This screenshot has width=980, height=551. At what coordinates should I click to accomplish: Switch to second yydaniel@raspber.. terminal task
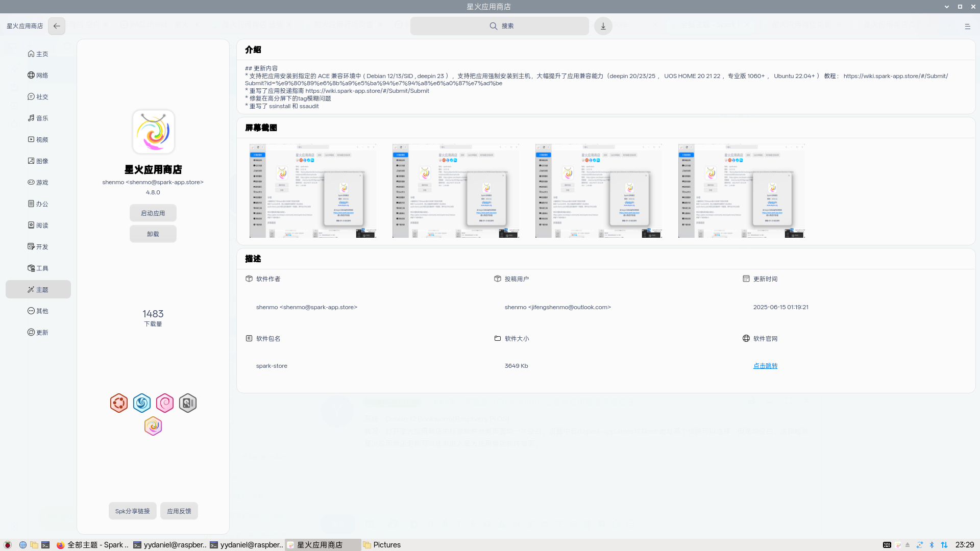(x=246, y=545)
